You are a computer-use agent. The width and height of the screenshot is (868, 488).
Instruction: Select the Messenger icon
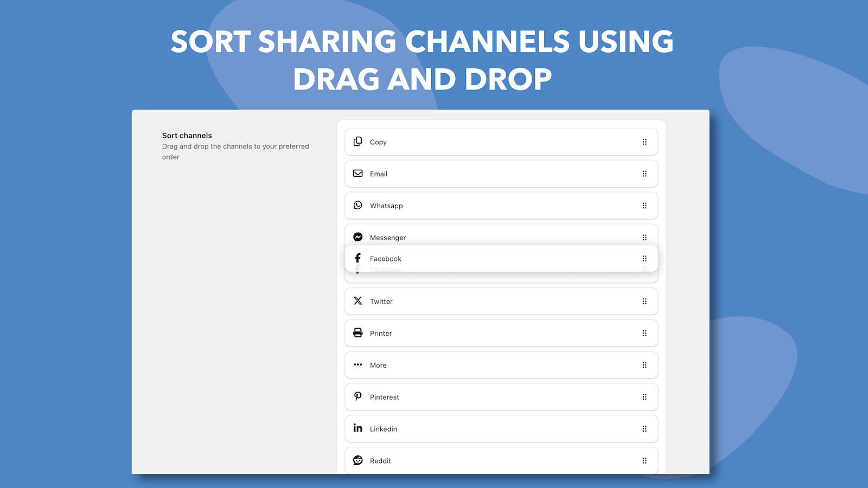pyautogui.click(x=358, y=237)
